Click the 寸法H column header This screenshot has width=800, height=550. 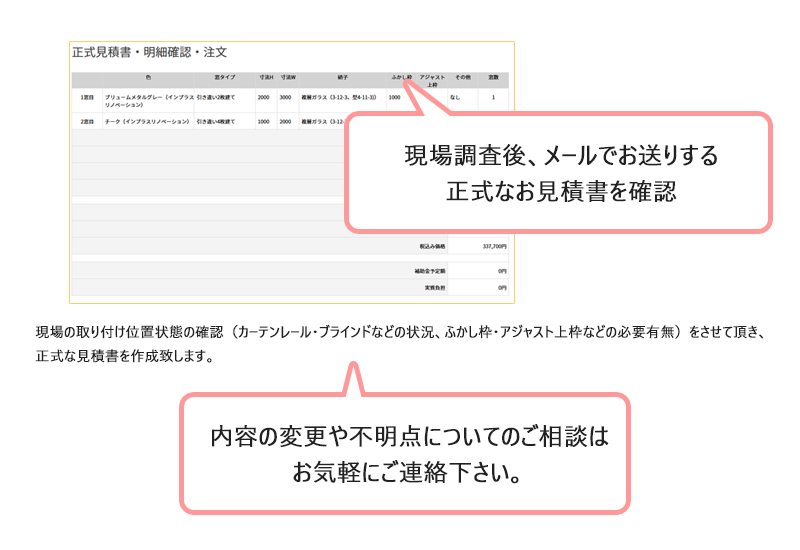[x=266, y=77]
